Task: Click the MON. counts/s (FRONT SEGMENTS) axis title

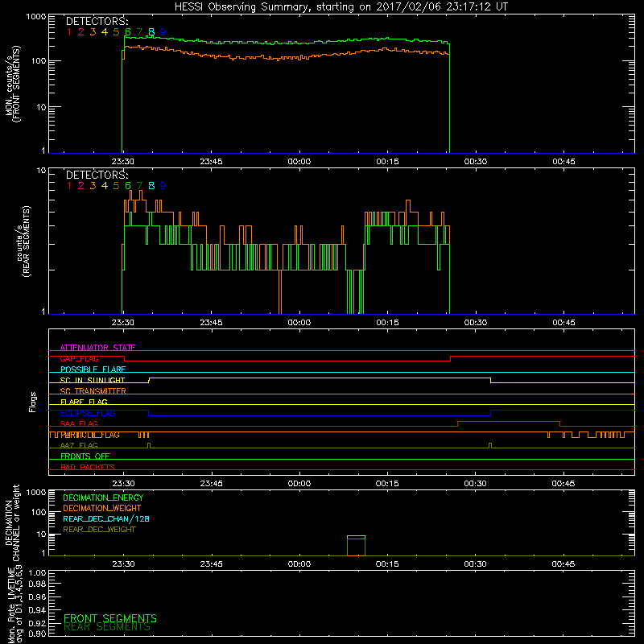Action: click(x=12, y=85)
